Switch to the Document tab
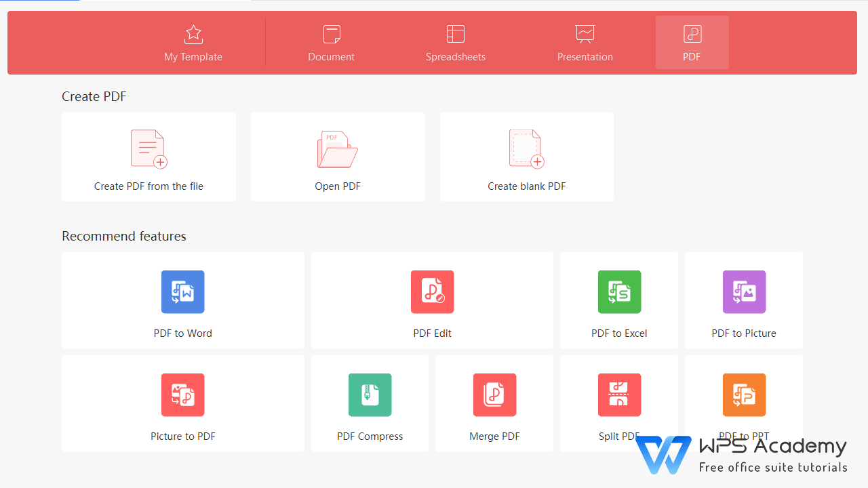Image resolution: width=868 pixels, height=488 pixels. [331, 42]
